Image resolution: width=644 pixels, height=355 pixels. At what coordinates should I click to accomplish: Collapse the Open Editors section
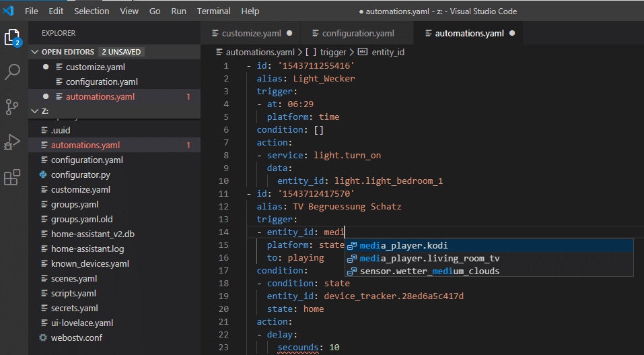pyautogui.click(x=35, y=52)
